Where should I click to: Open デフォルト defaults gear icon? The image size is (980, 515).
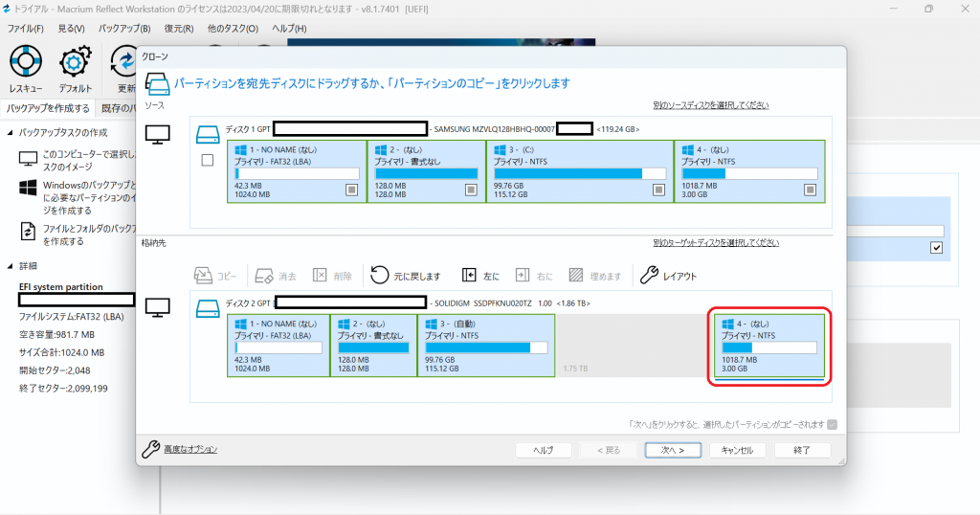(x=75, y=62)
